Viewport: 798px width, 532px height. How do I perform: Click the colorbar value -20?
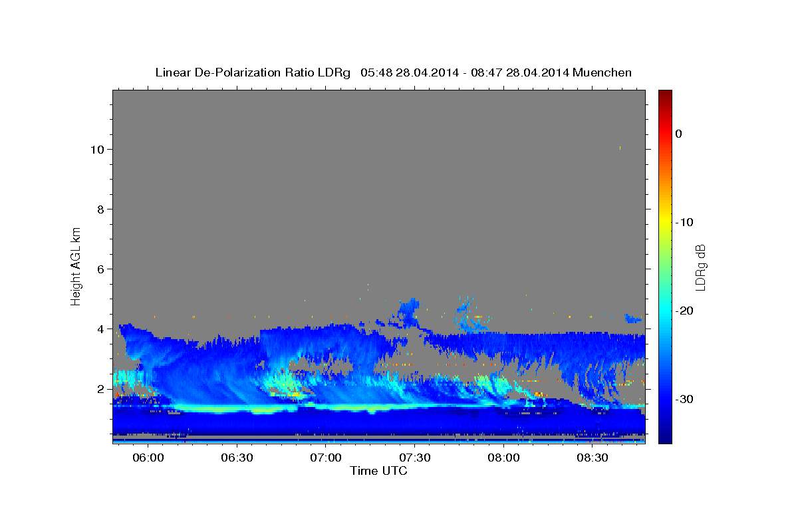tap(684, 311)
